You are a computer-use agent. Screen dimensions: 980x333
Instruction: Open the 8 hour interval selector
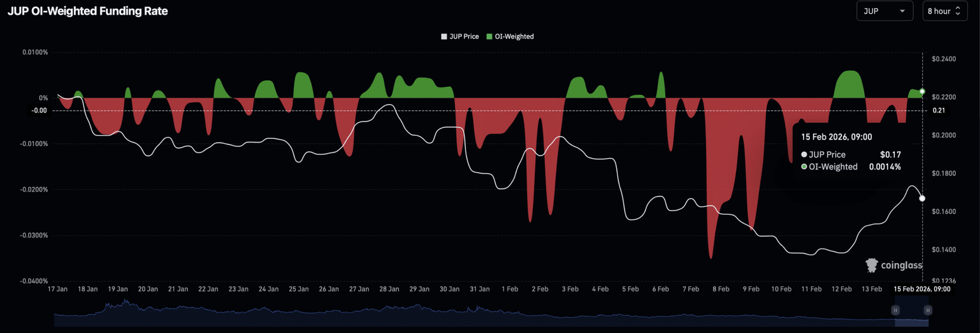pyautogui.click(x=944, y=11)
